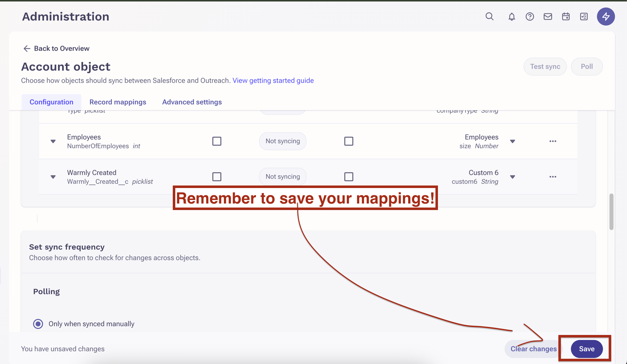Expand the Warmly Created Salesforce field dropdown
The width and height of the screenshot is (627, 364).
[53, 177]
